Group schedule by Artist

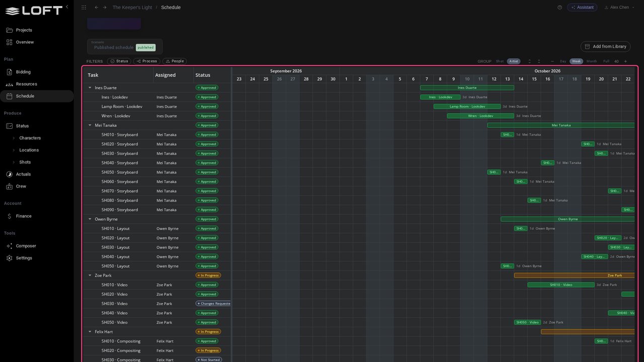(x=514, y=61)
